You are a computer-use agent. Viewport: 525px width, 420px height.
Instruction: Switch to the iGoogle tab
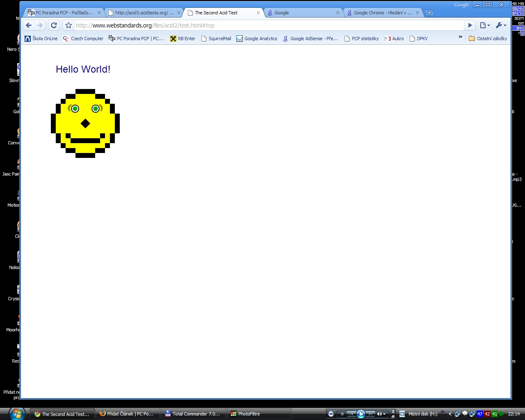coord(303,13)
